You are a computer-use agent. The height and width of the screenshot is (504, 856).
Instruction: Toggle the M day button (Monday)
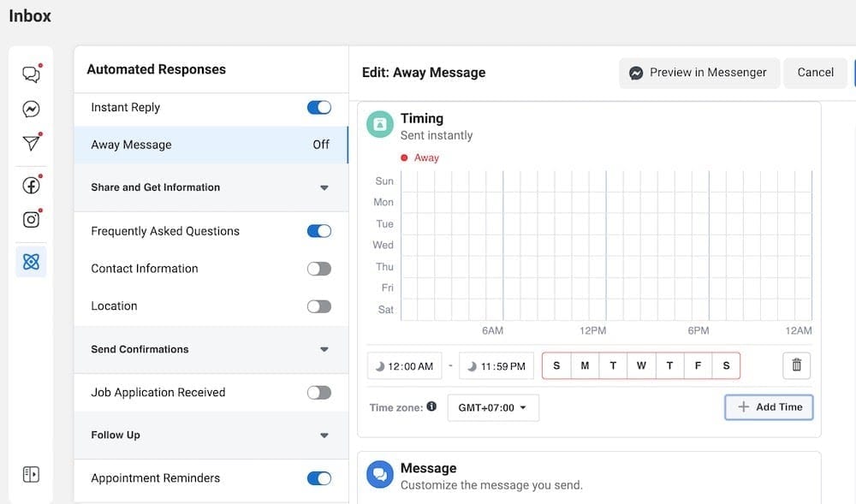pyautogui.click(x=585, y=365)
